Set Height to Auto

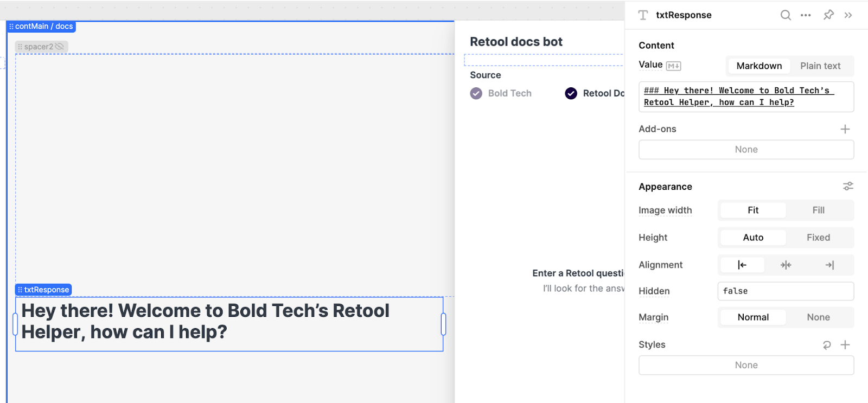[x=753, y=238]
